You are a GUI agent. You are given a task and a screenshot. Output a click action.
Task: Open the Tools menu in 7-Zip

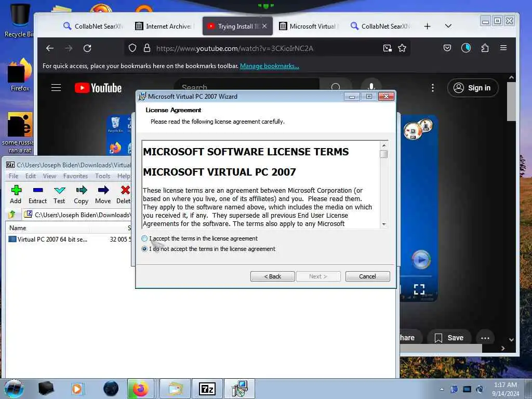click(102, 176)
